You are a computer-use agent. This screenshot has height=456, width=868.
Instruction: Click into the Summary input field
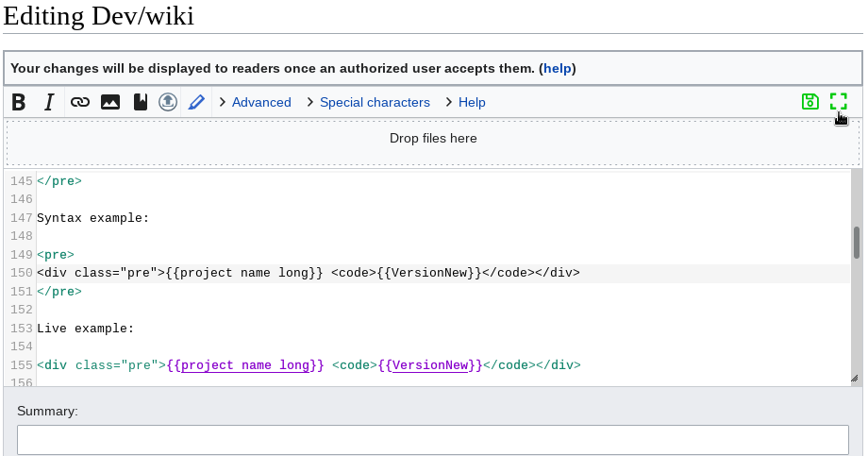pos(433,440)
